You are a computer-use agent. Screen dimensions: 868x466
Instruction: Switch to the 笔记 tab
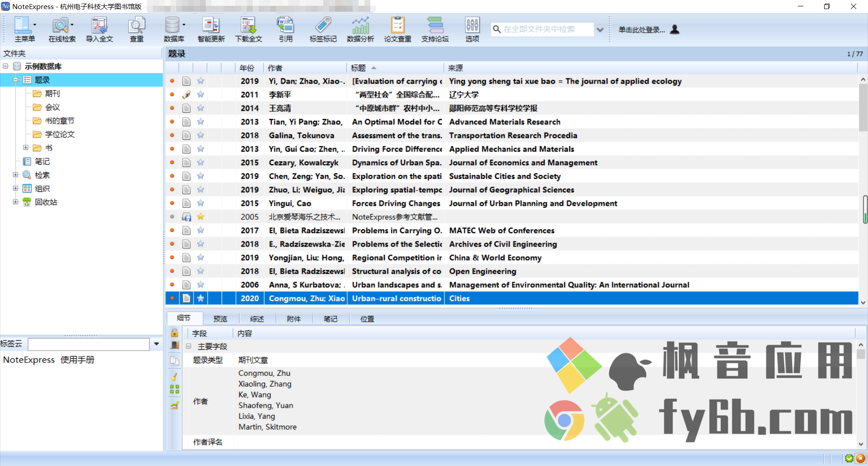(x=330, y=319)
